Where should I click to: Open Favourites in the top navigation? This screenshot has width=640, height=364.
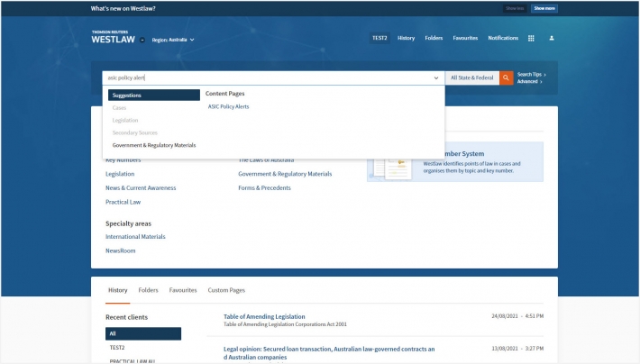465,38
